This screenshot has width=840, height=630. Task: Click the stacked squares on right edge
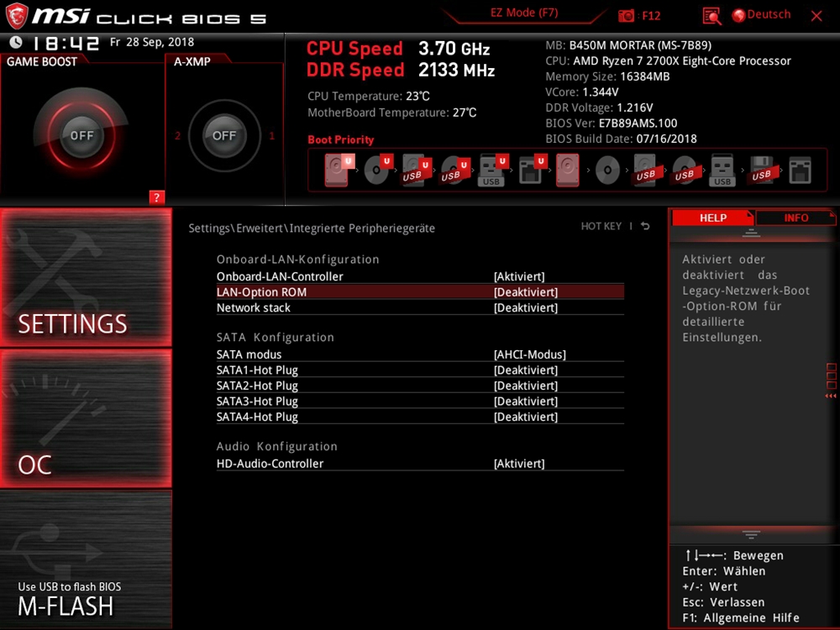coord(831,376)
